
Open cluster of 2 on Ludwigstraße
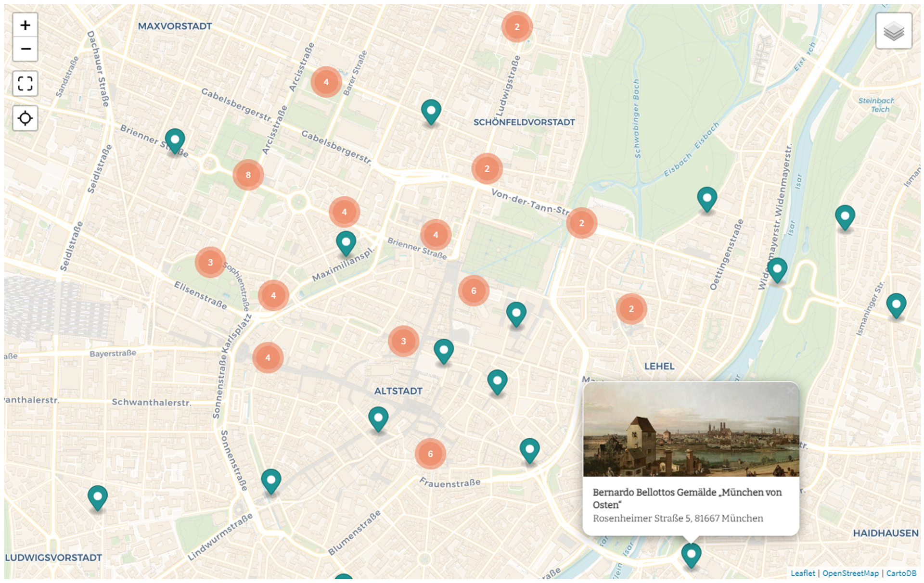517,27
